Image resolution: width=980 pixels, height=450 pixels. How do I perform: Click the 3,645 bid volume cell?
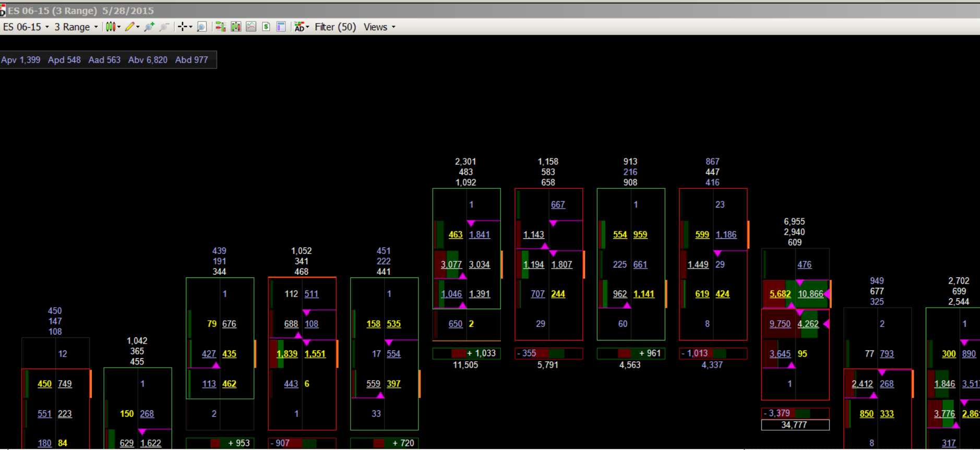(780, 354)
